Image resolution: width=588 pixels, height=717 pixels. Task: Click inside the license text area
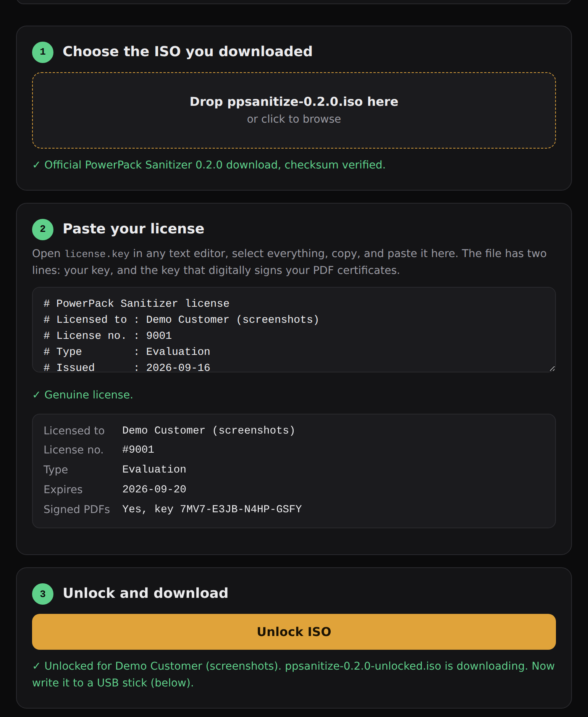(294, 330)
